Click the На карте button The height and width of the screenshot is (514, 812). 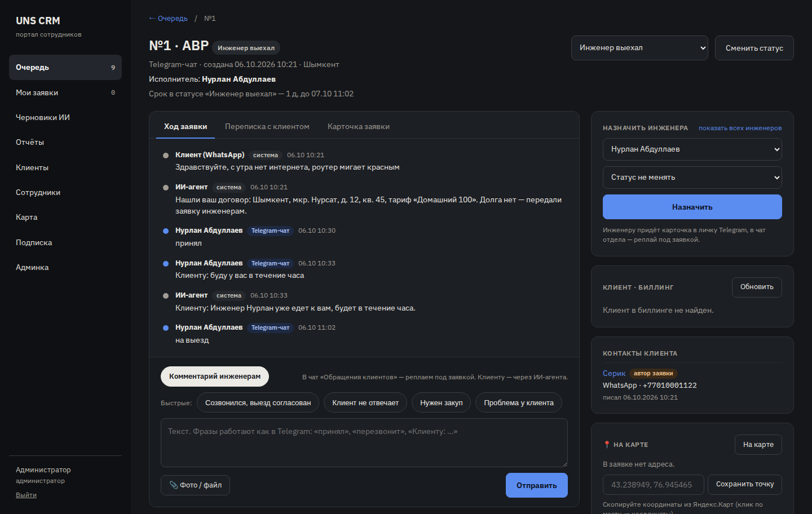point(758,445)
